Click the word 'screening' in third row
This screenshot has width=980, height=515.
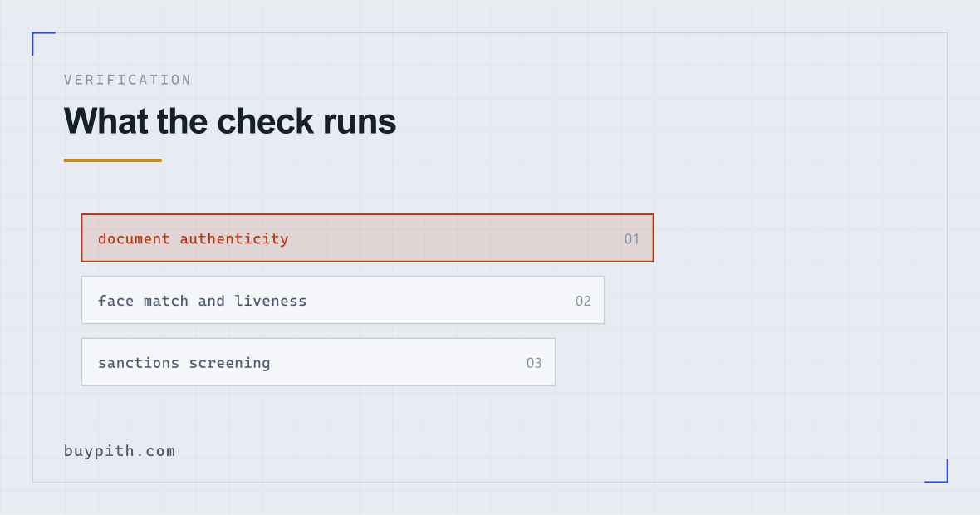pyautogui.click(x=230, y=363)
